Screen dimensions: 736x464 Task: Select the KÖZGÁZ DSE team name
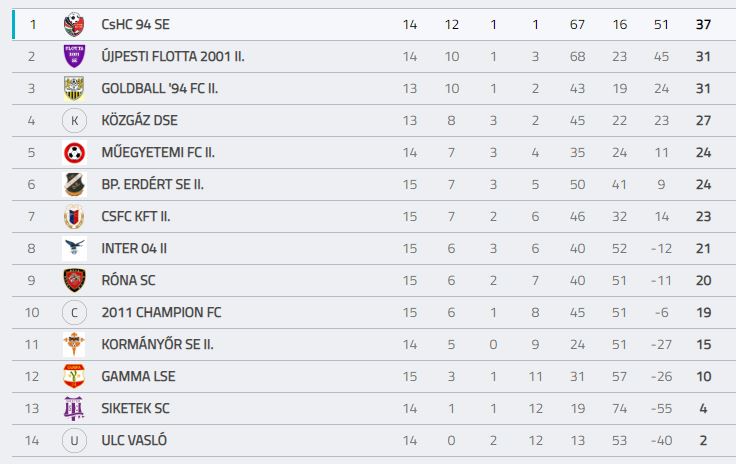click(139, 121)
